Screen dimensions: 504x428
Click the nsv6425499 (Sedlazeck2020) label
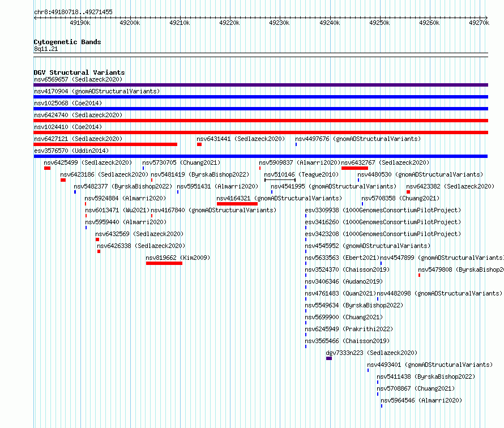[x=88, y=162]
